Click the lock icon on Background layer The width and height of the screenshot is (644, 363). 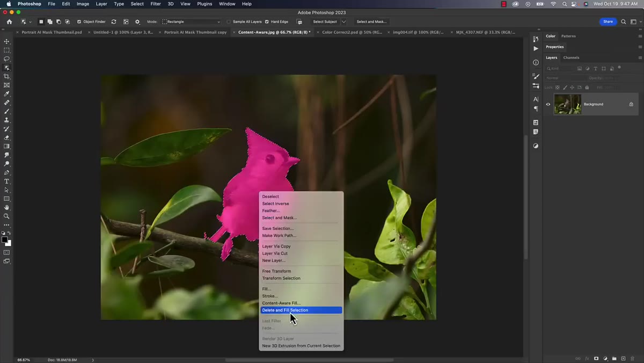click(631, 104)
